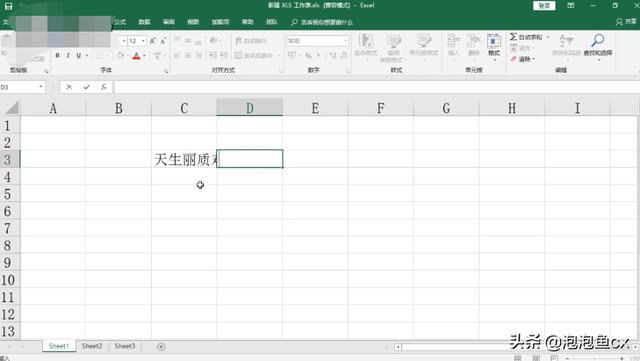Screen dimensions: 640x361
Task: Open the Data (数据) ribbon tab
Action: pyautogui.click(x=144, y=22)
